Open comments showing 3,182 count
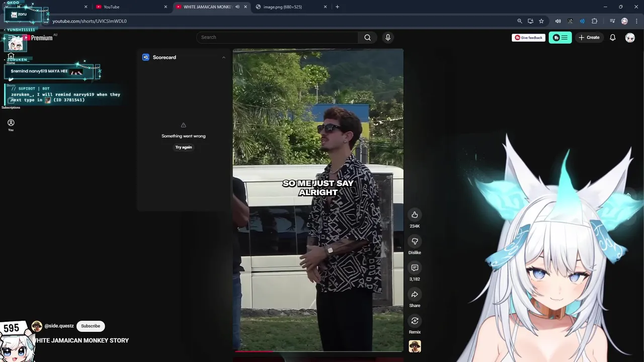This screenshot has height=362, width=644. (x=415, y=268)
